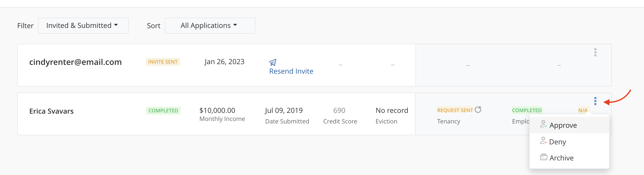644x175 pixels.
Task: Click the INVITE SENT status badge
Action: [163, 62]
